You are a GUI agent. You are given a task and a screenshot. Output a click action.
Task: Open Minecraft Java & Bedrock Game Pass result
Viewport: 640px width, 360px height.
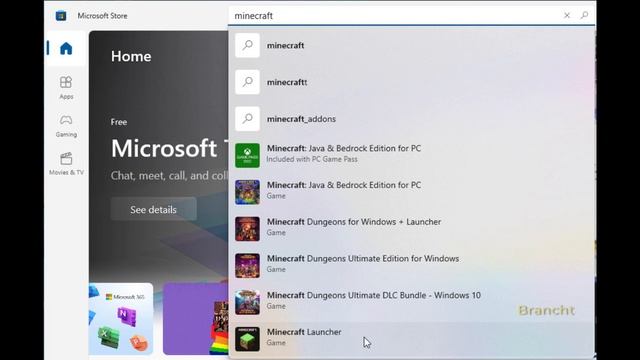(411, 156)
